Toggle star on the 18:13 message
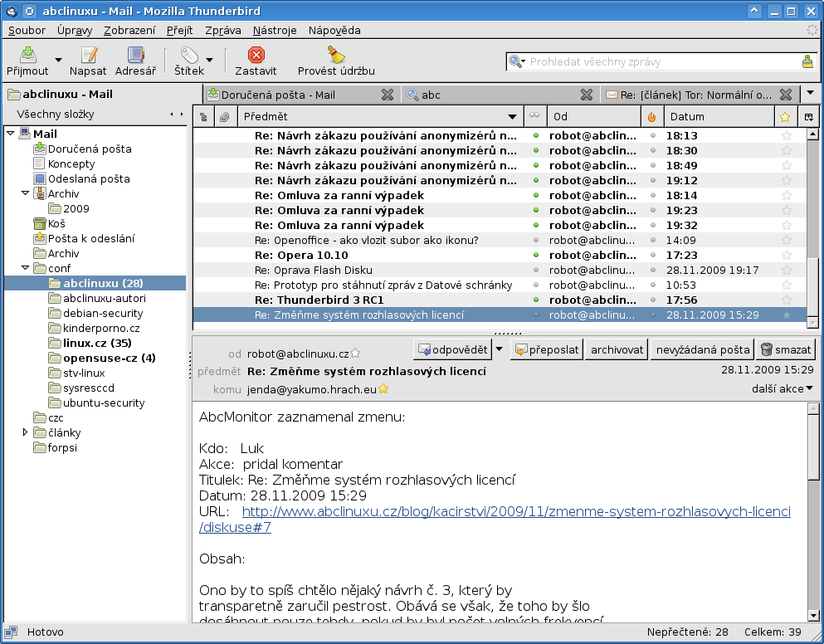The height and width of the screenshot is (644, 824). [x=786, y=135]
